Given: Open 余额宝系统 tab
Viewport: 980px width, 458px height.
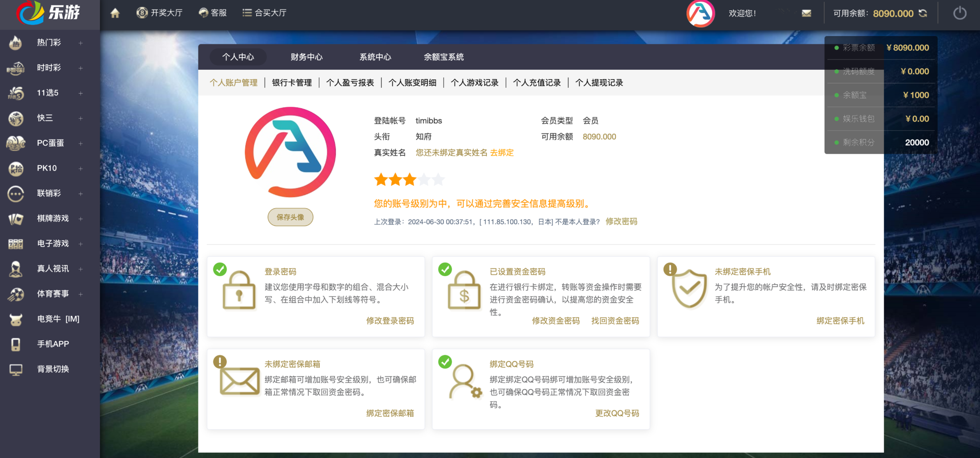Looking at the screenshot, I should pos(444,57).
